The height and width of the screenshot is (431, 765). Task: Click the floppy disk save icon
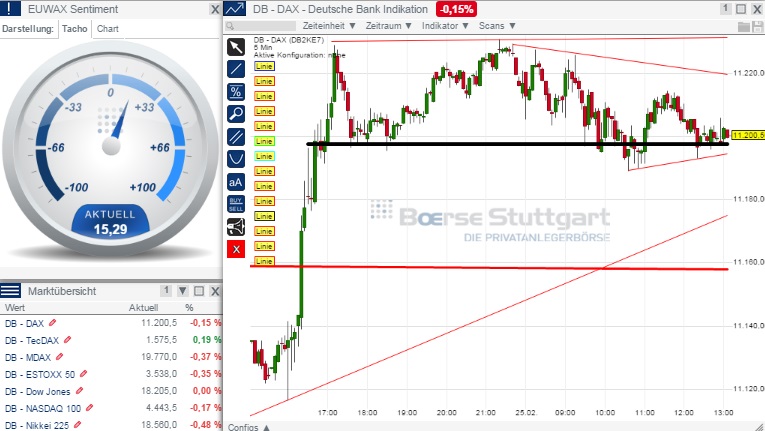point(757,27)
